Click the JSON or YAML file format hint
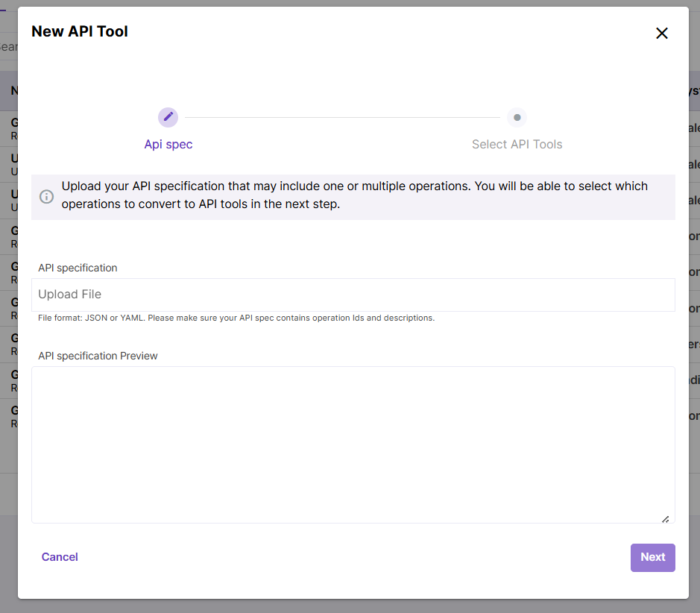The width and height of the screenshot is (700, 613). [236, 318]
